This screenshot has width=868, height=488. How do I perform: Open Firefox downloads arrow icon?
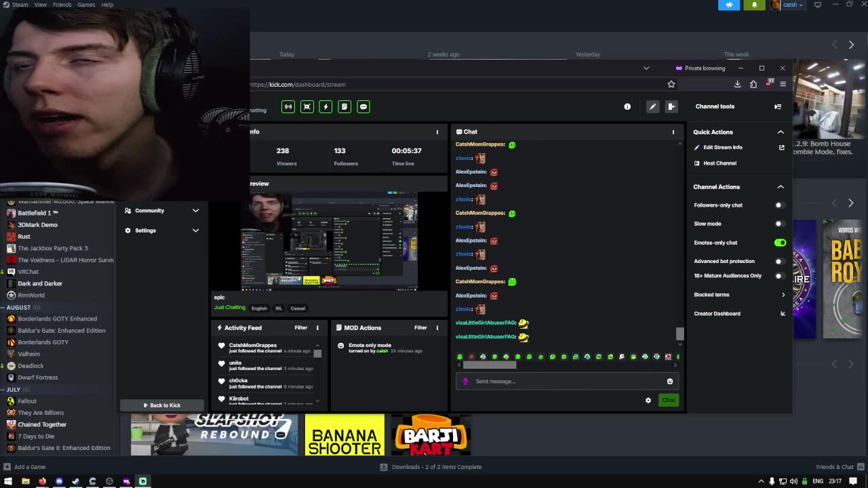737,84
